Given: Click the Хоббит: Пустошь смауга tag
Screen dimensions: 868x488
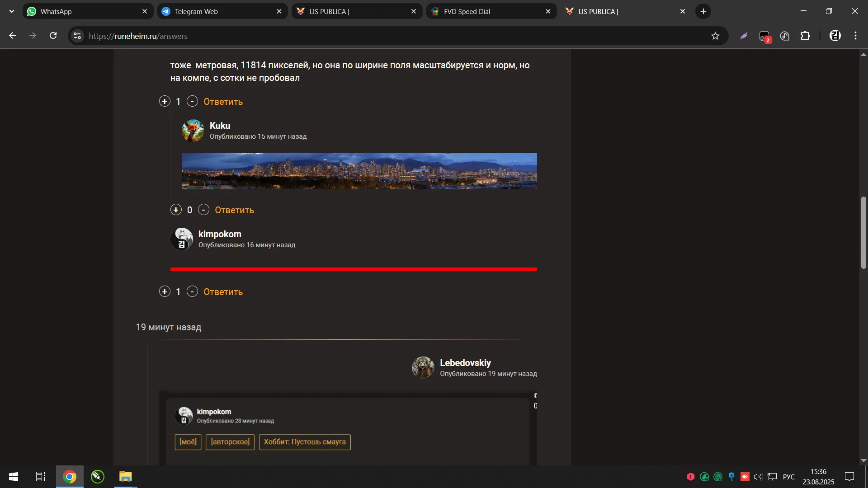Looking at the screenshot, I should [305, 442].
